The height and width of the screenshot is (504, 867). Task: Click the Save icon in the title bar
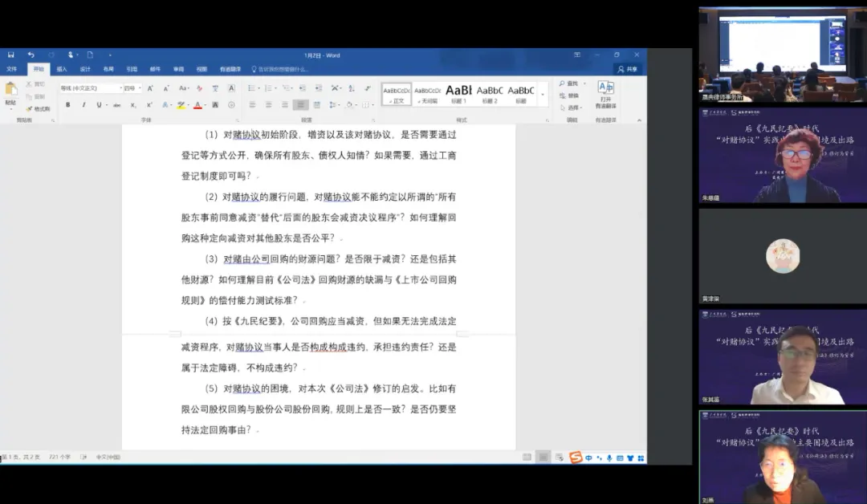10,55
